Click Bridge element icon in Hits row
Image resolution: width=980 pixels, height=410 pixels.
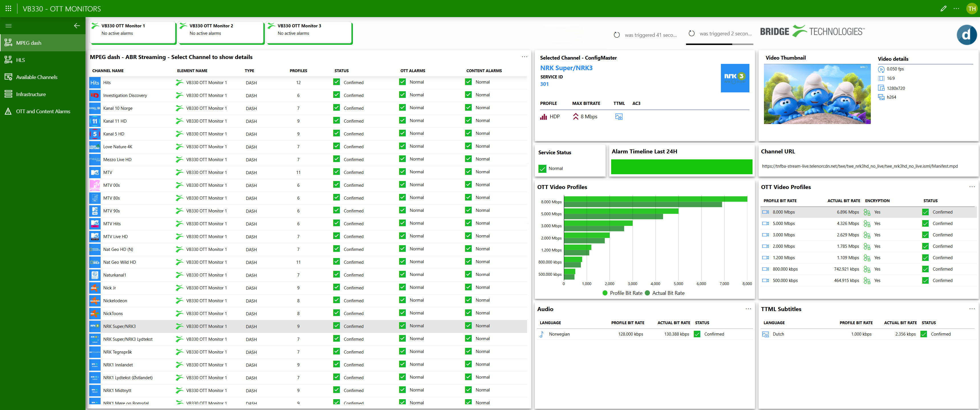[x=179, y=82]
